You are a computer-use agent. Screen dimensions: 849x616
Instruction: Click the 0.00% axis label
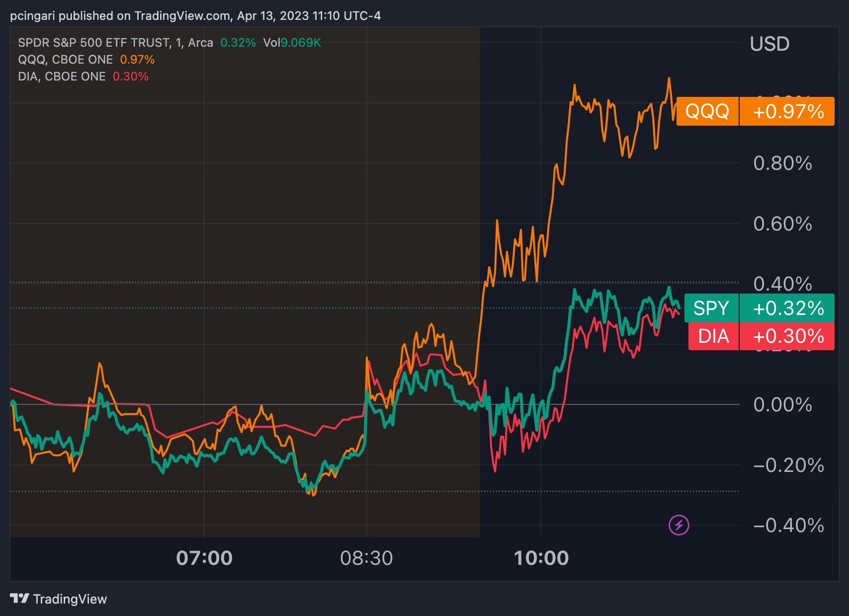point(782,404)
